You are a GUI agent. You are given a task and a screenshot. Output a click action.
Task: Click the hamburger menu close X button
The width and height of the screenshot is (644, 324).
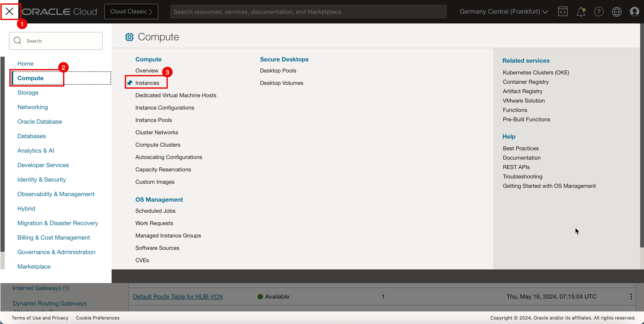click(9, 11)
